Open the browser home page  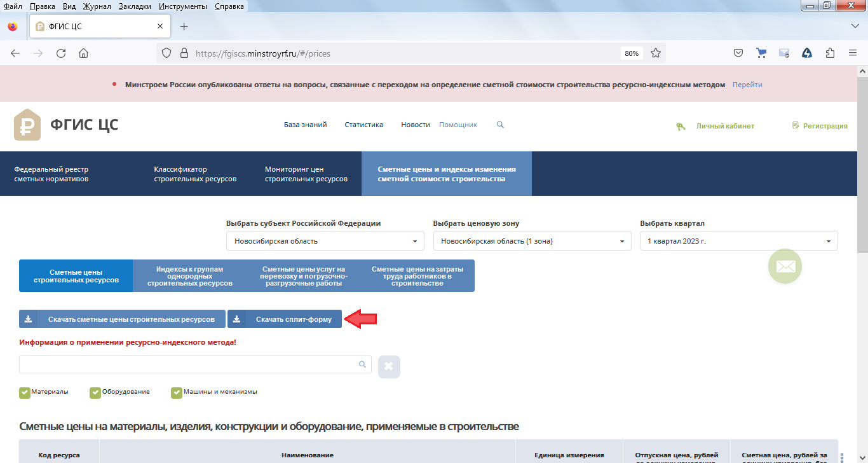click(x=83, y=53)
